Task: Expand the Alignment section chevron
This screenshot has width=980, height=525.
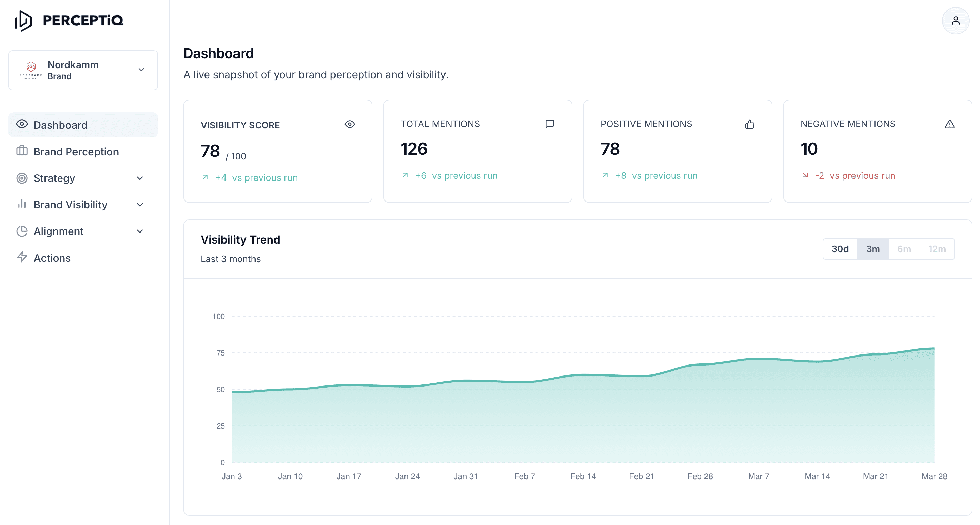Action: (x=140, y=231)
